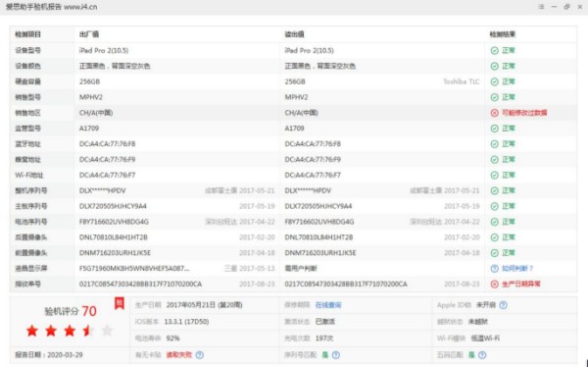
Task: Click the green check icon in the 设备颜色 row
Action: [494, 66]
